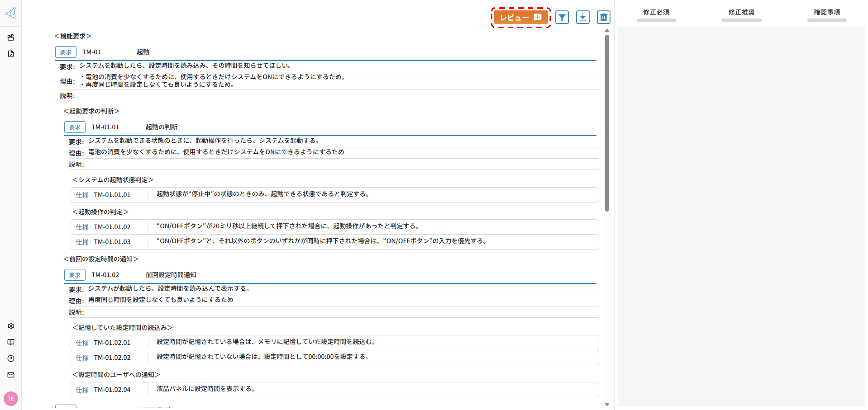This screenshot has width=868, height=410.
Task: Collapse the ＜機能要求＞ section heading
Action: click(x=72, y=36)
